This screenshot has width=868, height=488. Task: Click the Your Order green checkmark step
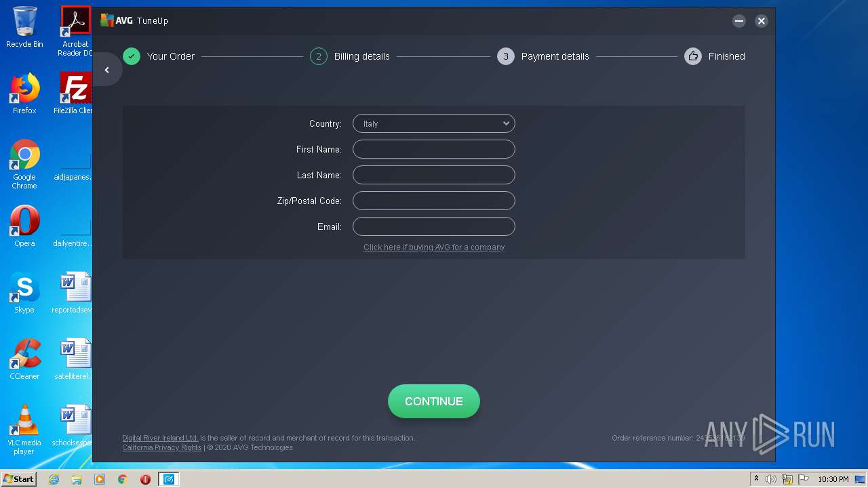[132, 56]
